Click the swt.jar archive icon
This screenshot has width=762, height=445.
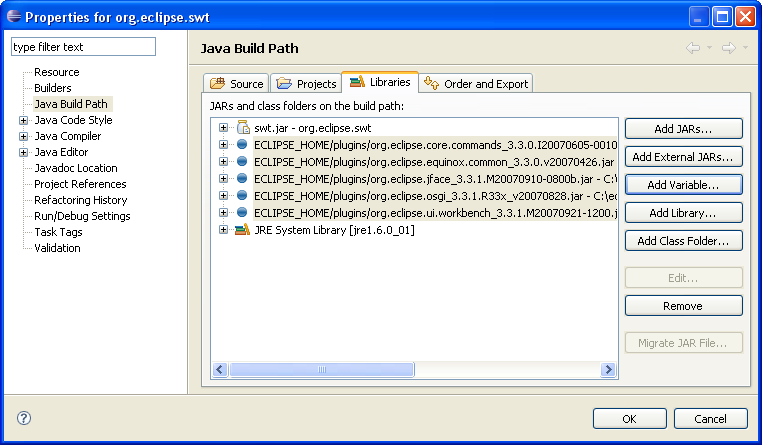243,127
